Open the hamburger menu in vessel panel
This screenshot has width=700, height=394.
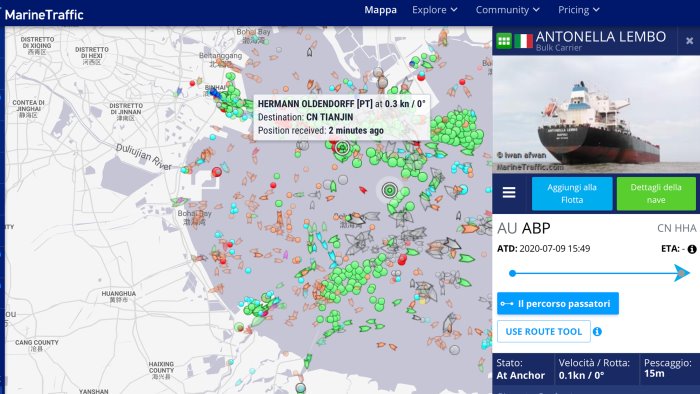point(509,193)
